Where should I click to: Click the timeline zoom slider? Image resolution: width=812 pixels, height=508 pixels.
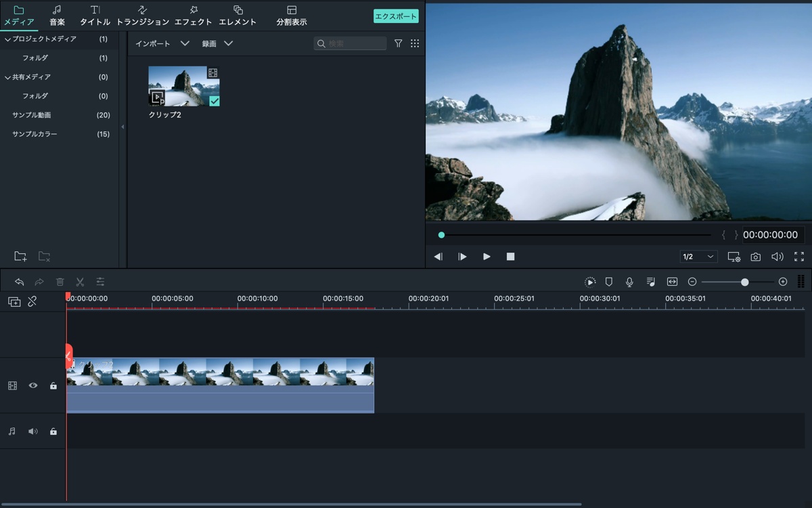738,282
